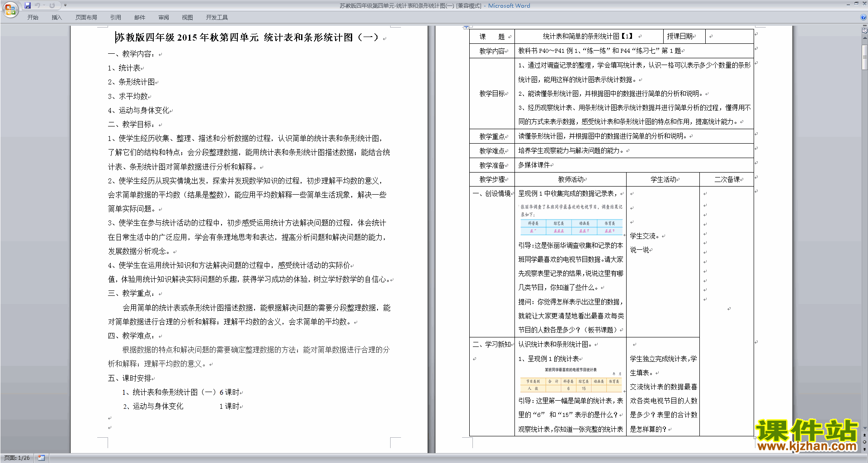Toggle the ruler button above the scrollbar
The image size is (868, 463).
coord(865,31)
